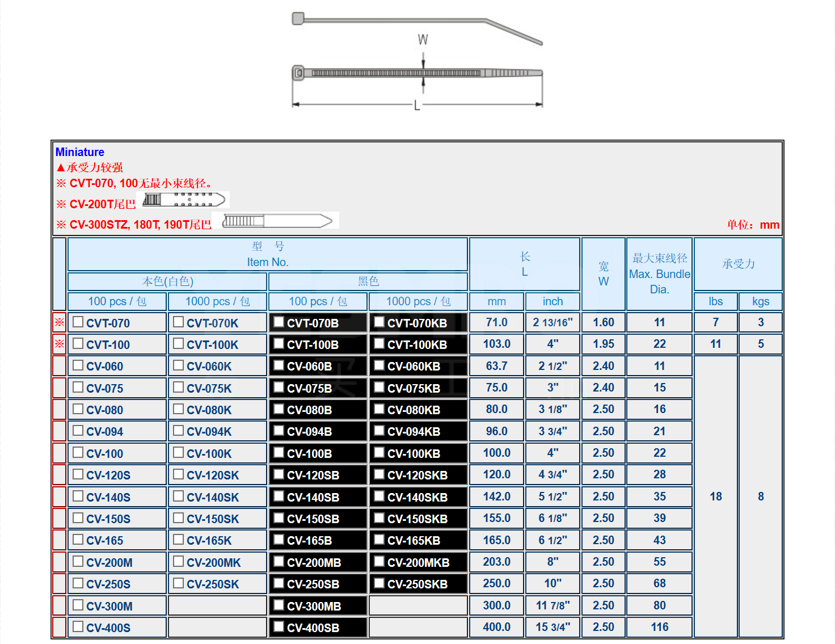Check the CVT-100B checkbox
The image size is (835, 644).
(x=279, y=343)
